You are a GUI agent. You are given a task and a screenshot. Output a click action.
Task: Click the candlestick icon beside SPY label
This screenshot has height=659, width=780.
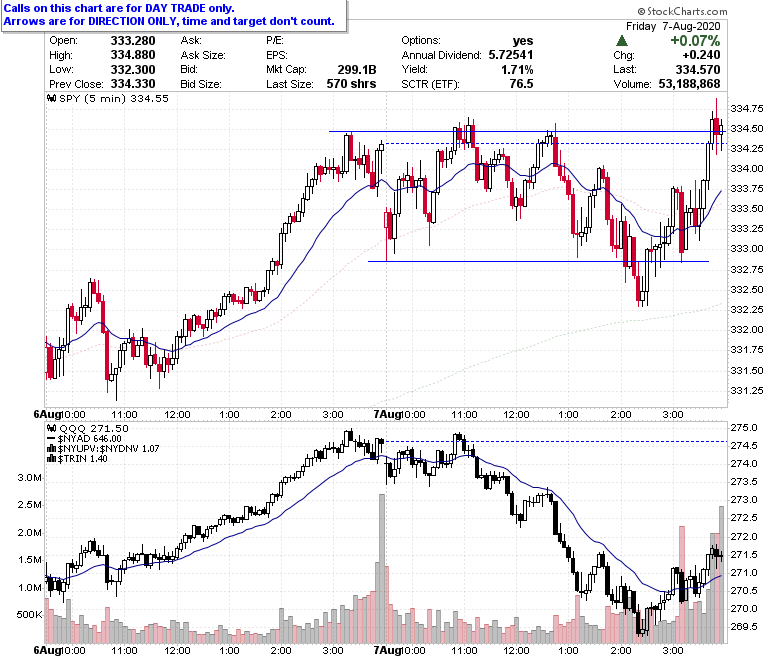pos(52,98)
